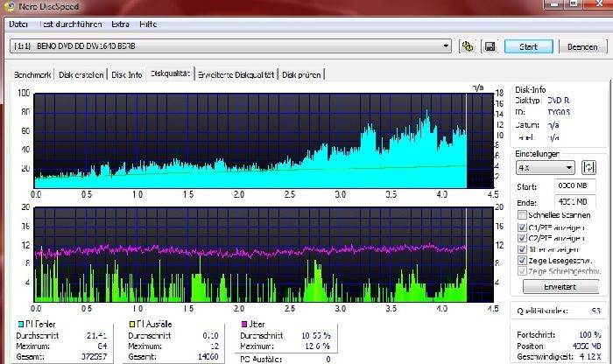
Task: Toggle the C1/PIE anzeigen checkbox
Action: [522, 227]
